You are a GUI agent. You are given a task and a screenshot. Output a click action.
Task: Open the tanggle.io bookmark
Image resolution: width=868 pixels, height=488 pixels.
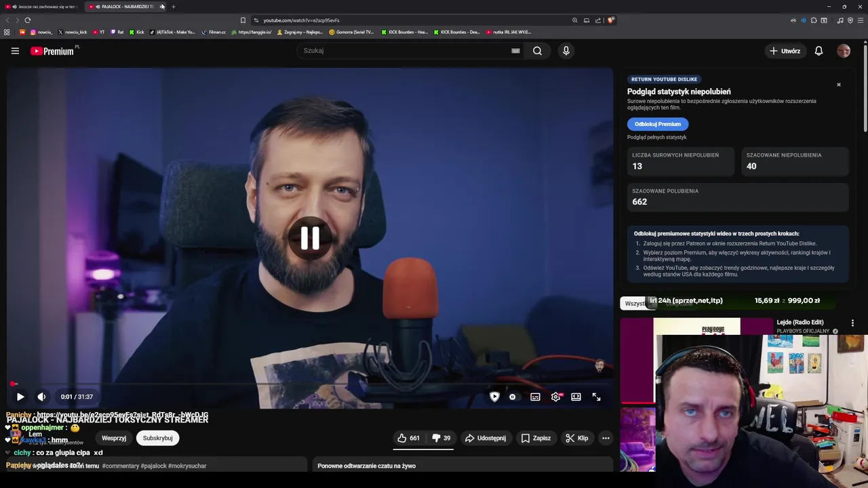252,32
